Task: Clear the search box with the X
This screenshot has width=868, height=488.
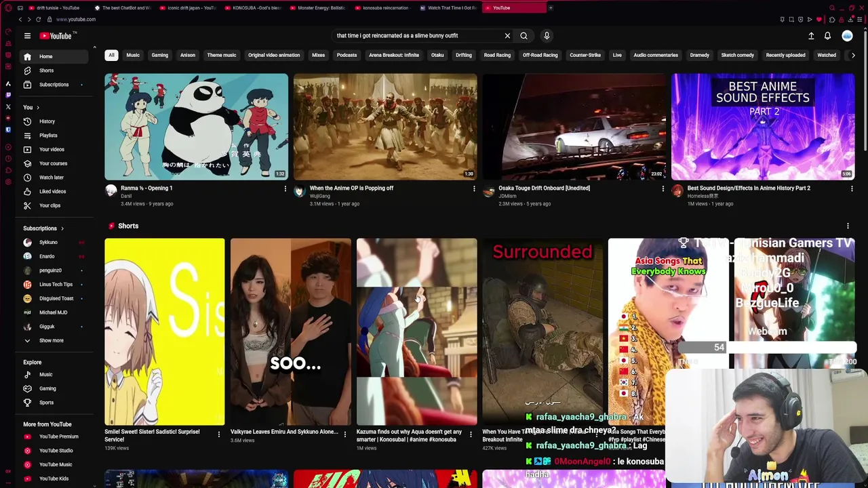Action: [507, 36]
